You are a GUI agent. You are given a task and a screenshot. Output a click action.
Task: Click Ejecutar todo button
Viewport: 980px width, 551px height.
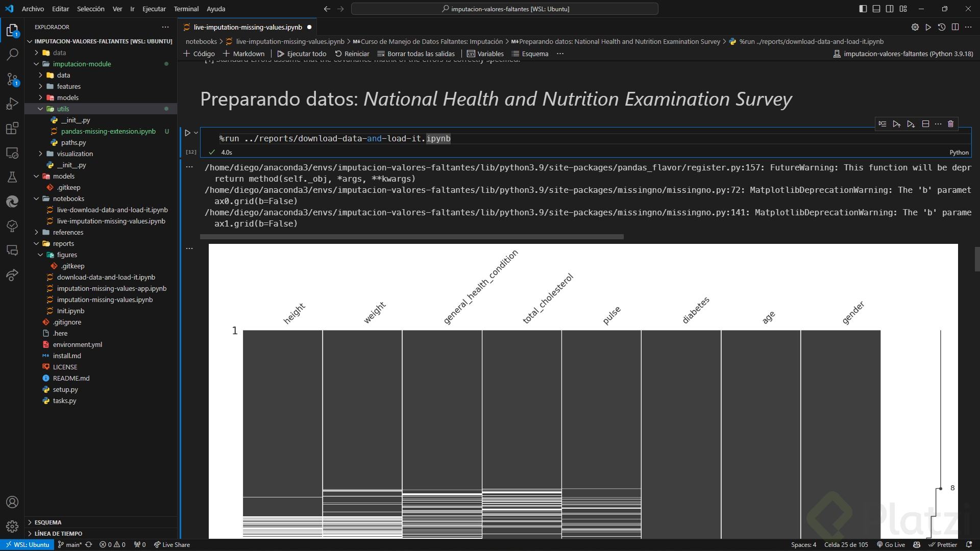(x=302, y=54)
